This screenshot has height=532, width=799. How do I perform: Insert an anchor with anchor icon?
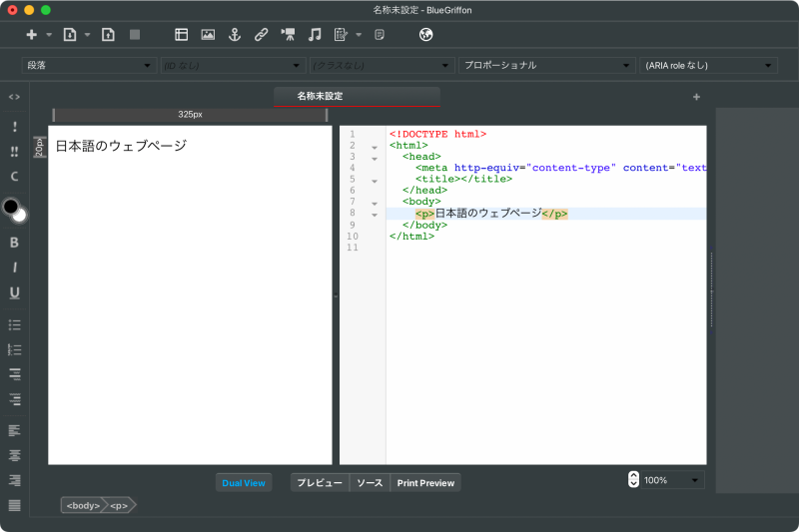tap(235, 35)
